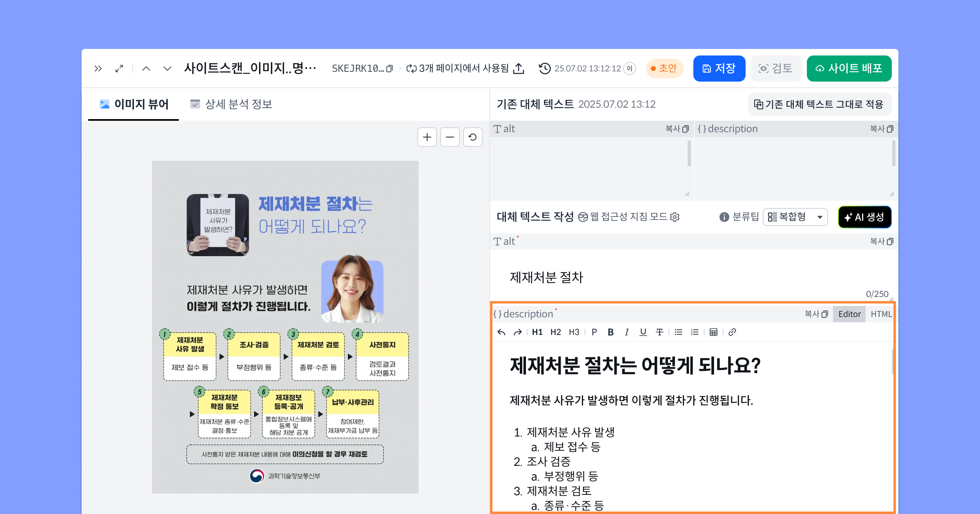Switch description to Editor mode
The height and width of the screenshot is (514, 980).
pos(849,314)
